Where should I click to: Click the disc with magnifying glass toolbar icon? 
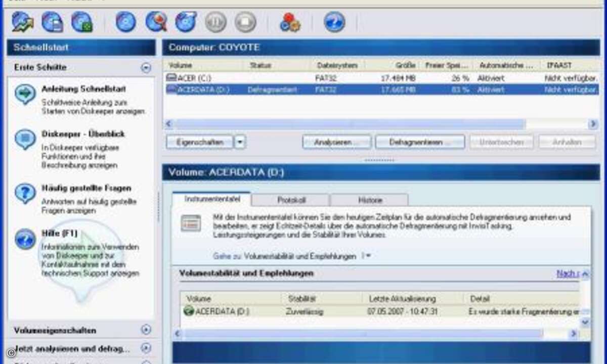click(x=156, y=22)
